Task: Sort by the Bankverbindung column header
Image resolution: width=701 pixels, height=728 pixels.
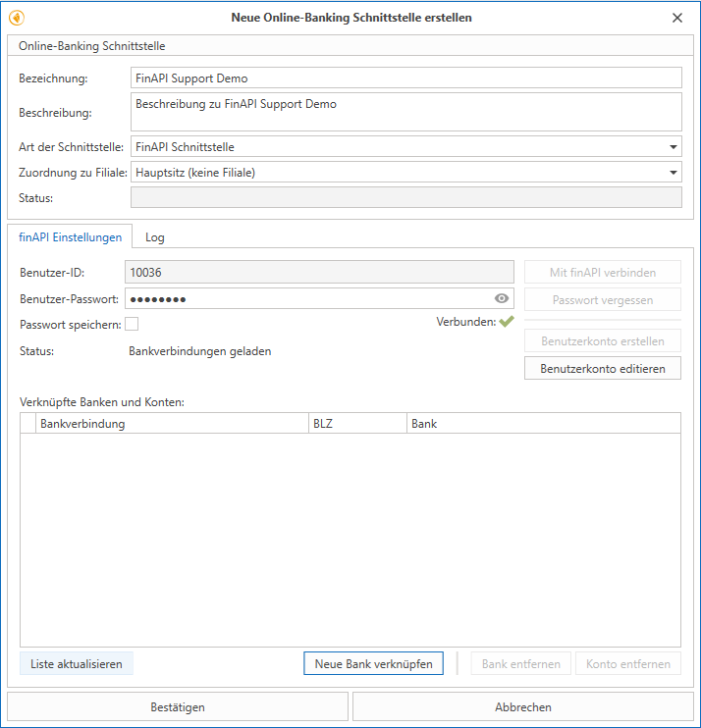Action: pyautogui.click(x=172, y=424)
